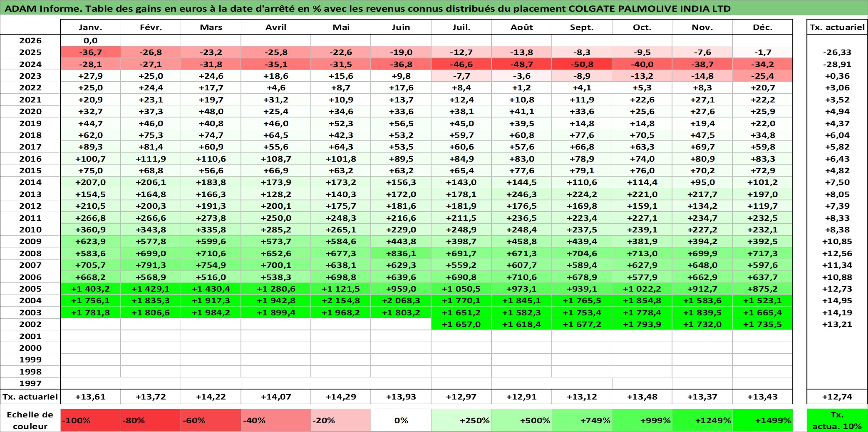The width and height of the screenshot is (868, 432).
Task: Click the -100% red color scale swatch
Action: coord(91,420)
